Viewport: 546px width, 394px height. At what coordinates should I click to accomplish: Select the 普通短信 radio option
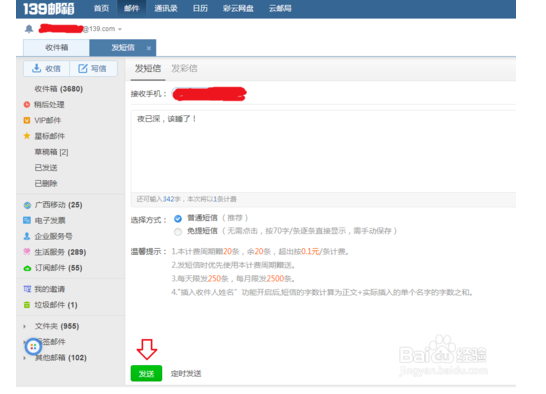pyautogui.click(x=178, y=218)
